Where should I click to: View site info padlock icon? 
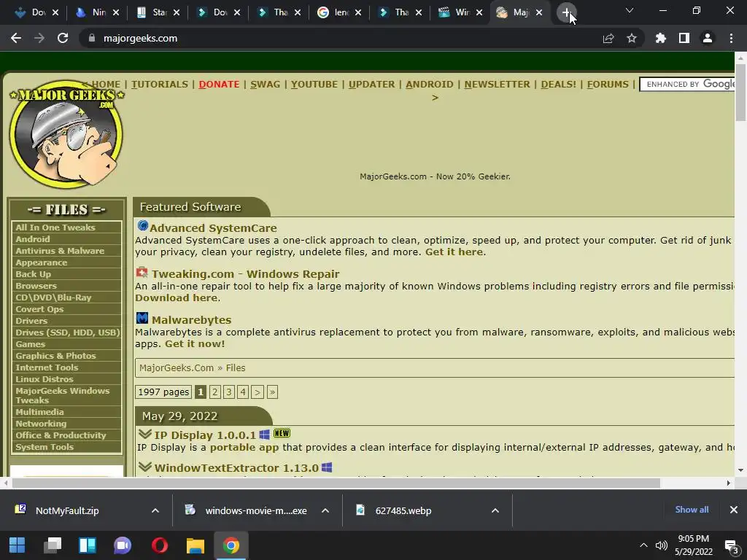coord(92,38)
